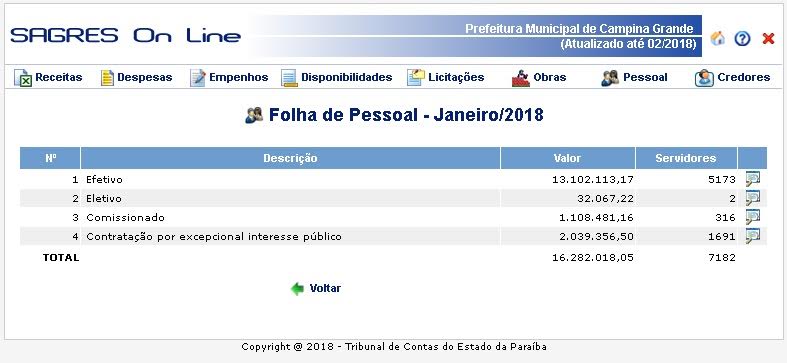Screen dimensions: 787x363
Task: Click the SAGRES On Line logo
Action: [x=125, y=36]
